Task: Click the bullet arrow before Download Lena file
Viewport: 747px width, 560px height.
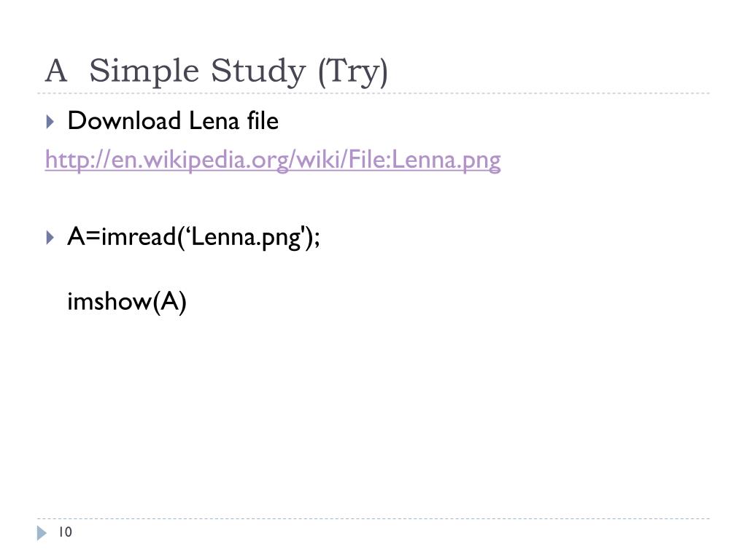Action: click(50, 122)
